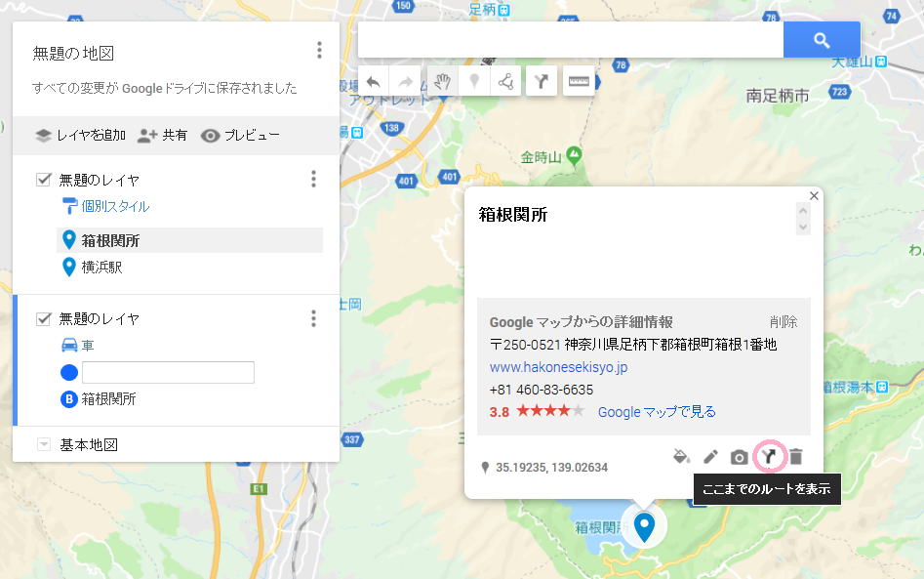Add a new layer with レイヤを追加
Image resolution: width=924 pixels, height=579 pixels.
81,136
